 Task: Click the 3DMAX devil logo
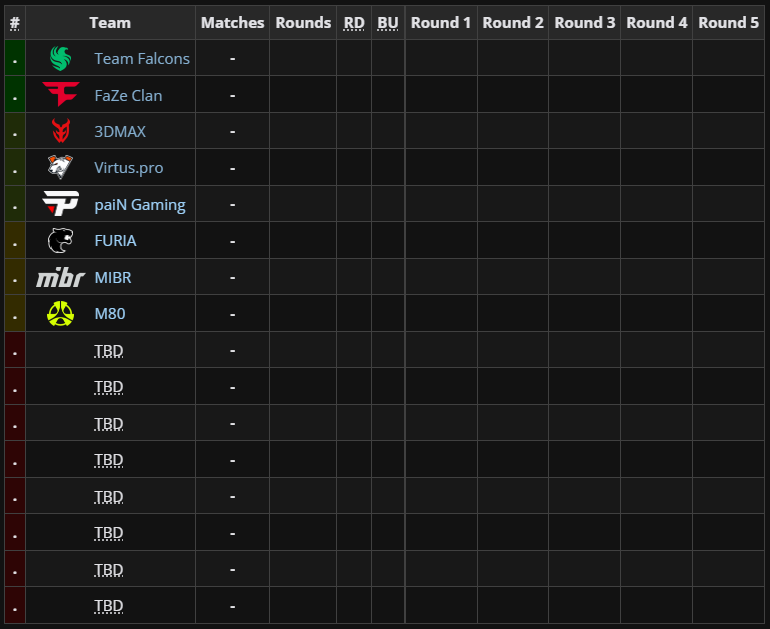coord(61,131)
